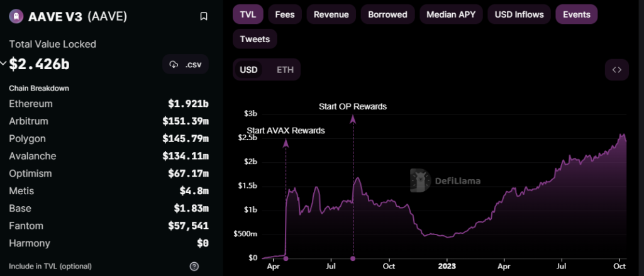Enable the Fees chart metric
This screenshot has width=644, height=276.
284,14
